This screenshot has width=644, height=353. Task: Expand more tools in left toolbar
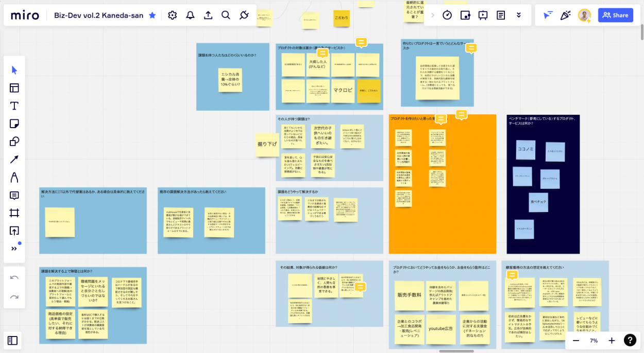pos(14,249)
